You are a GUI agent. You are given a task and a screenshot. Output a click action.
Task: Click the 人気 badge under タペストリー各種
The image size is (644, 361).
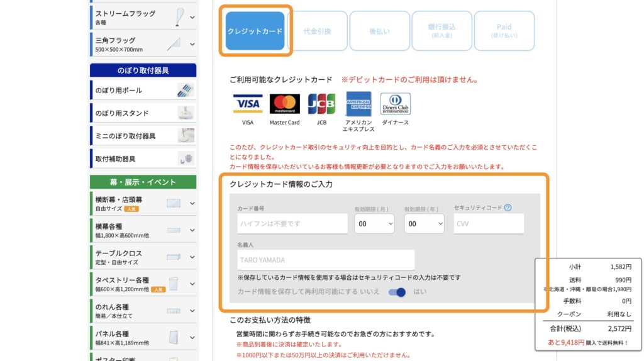(158, 289)
